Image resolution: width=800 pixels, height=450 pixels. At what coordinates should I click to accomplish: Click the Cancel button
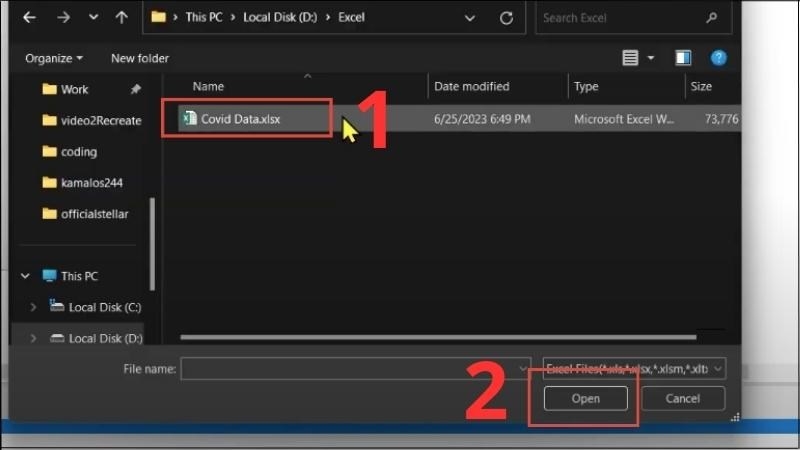[x=683, y=398]
